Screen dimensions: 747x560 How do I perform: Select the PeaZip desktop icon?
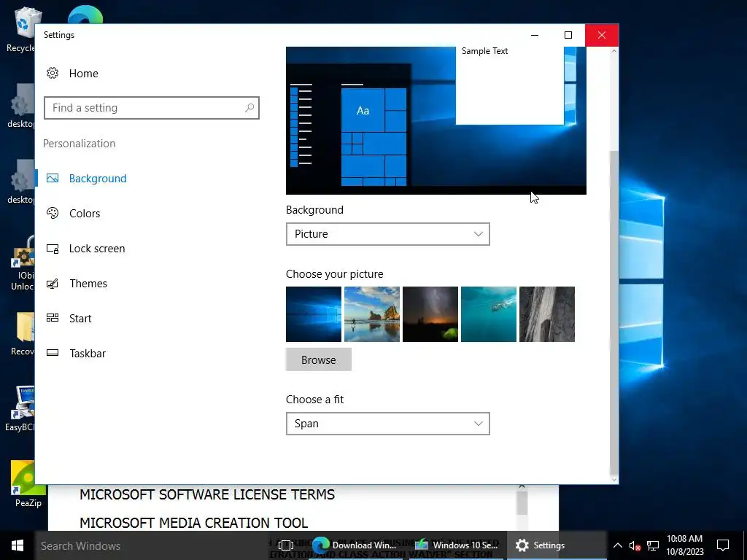(28, 484)
